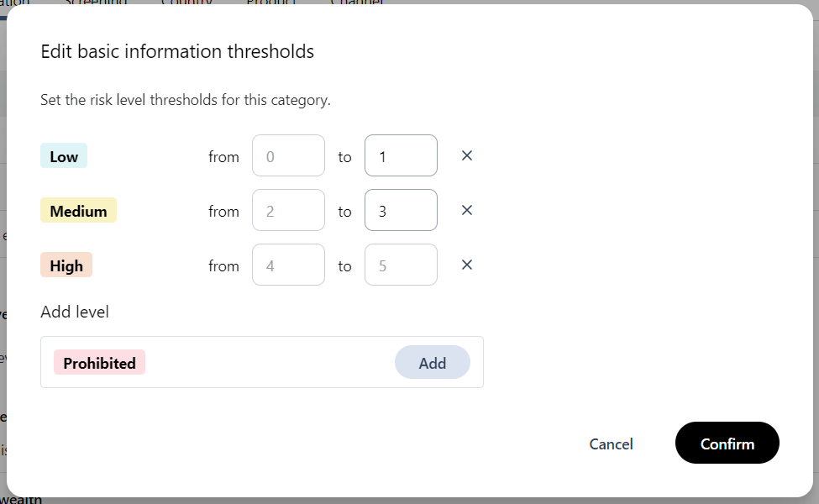Image resolution: width=819 pixels, height=504 pixels.
Task: Click the risk level description text
Action: coord(186,100)
